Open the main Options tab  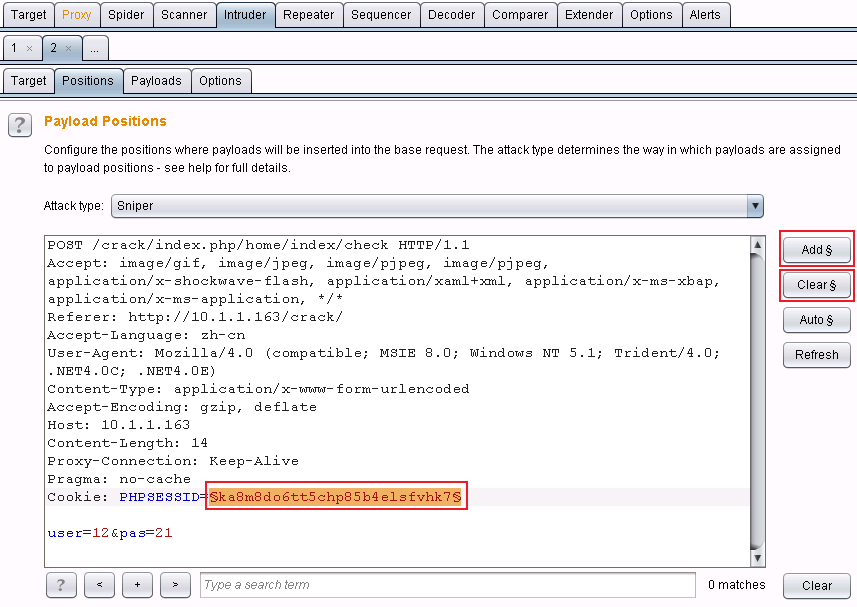(651, 15)
